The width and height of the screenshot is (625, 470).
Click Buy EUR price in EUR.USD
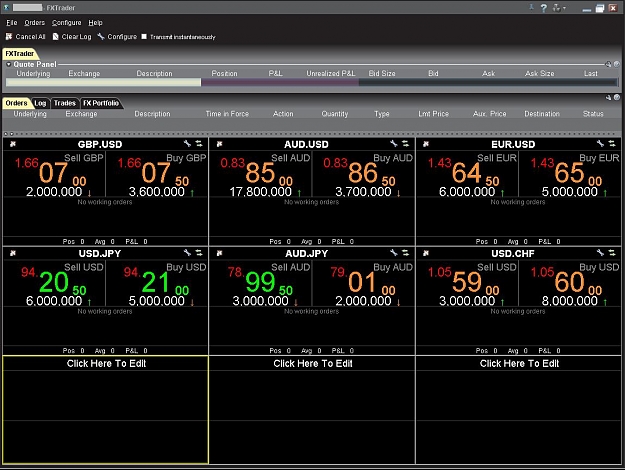tap(570, 174)
